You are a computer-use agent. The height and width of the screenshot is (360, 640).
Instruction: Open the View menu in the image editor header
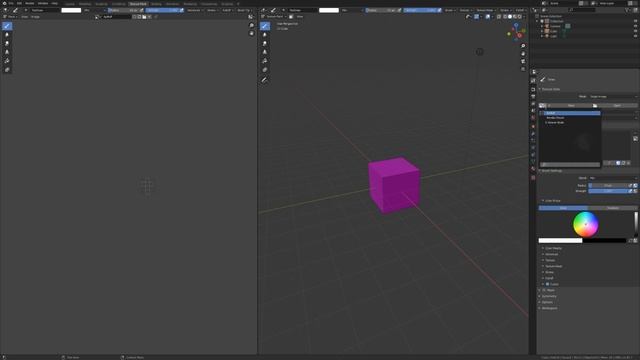coord(24,17)
